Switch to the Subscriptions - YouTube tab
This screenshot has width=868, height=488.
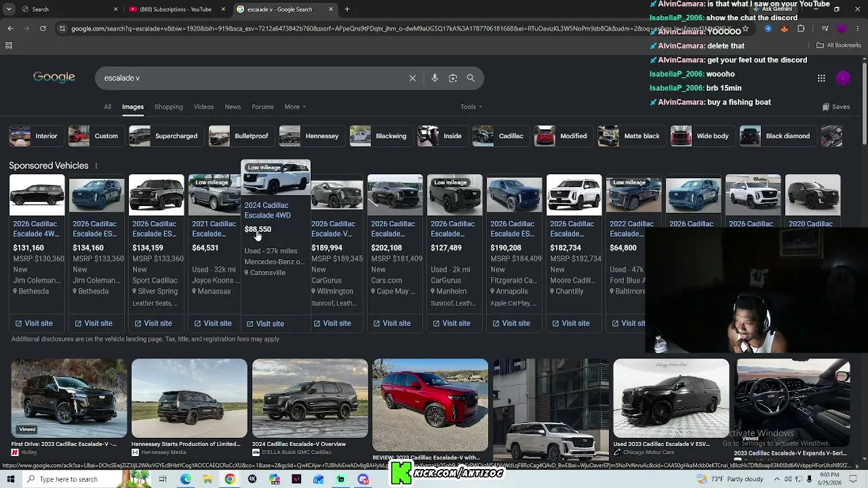click(x=176, y=9)
